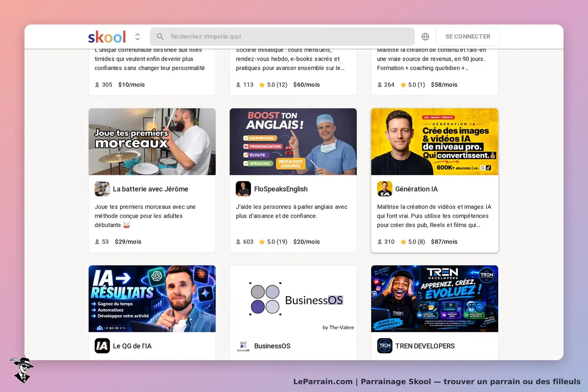Click the '$20/mois' price
This screenshot has height=392, width=588.
[x=307, y=242]
